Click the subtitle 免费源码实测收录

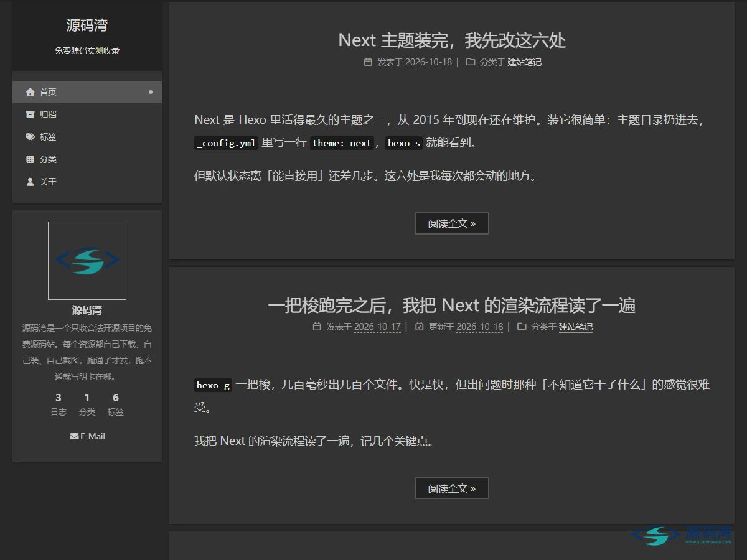pyautogui.click(x=87, y=50)
